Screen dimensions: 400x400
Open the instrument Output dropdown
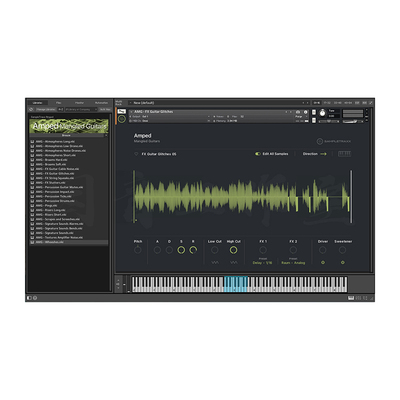[x=169, y=117]
